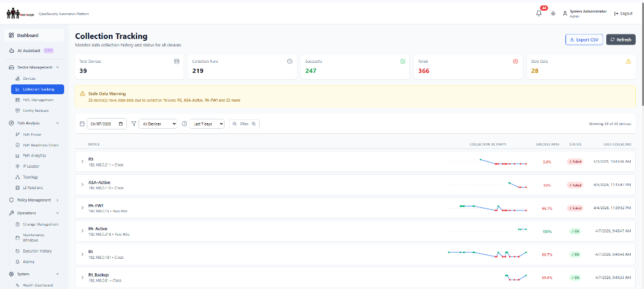Click the 366 failed count
The width and height of the screenshot is (644, 289).
[423, 70]
